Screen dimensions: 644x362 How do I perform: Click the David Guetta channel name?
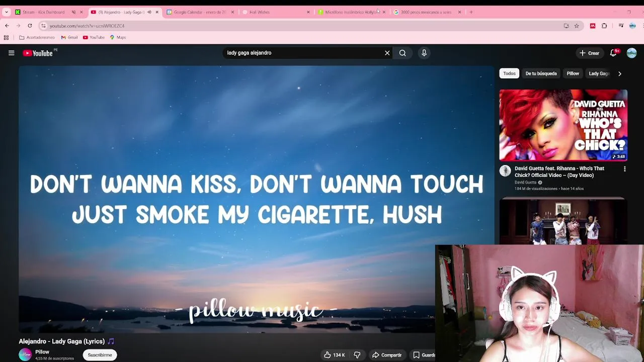point(525,183)
